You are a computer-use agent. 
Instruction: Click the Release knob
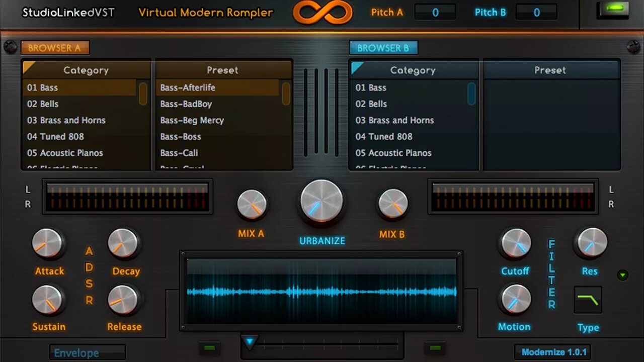[x=123, y=300]
